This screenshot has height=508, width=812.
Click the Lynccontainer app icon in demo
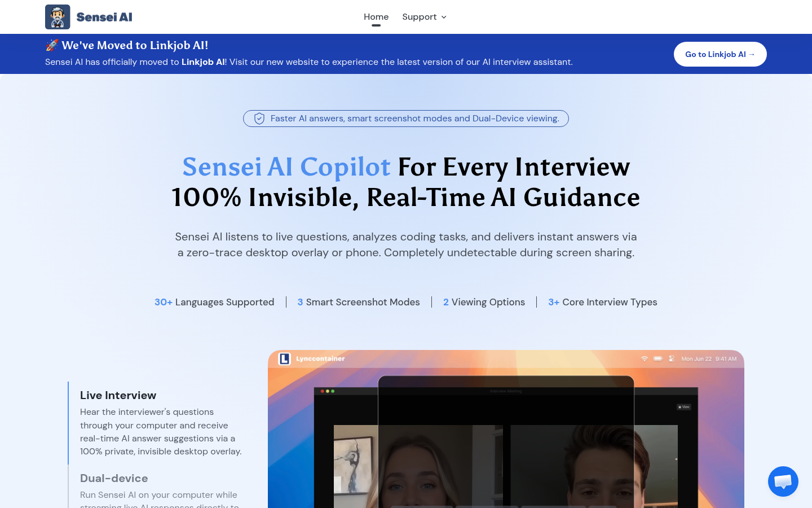point(285,359)
